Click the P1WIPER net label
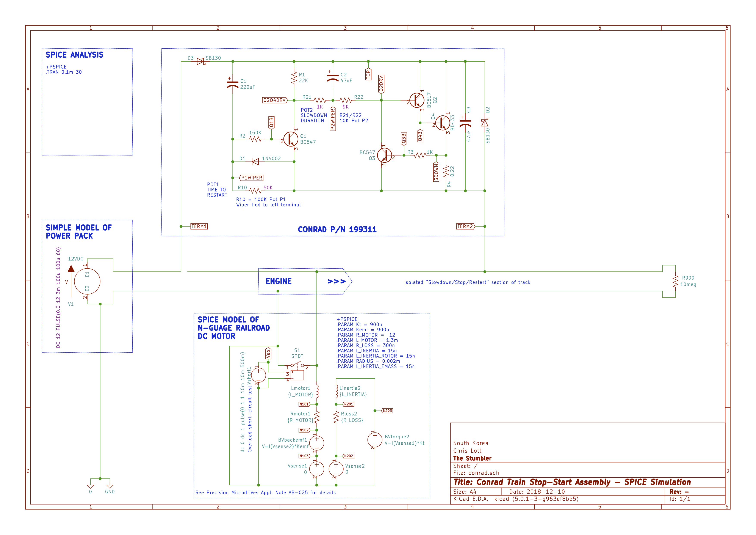 coord(252,178)
